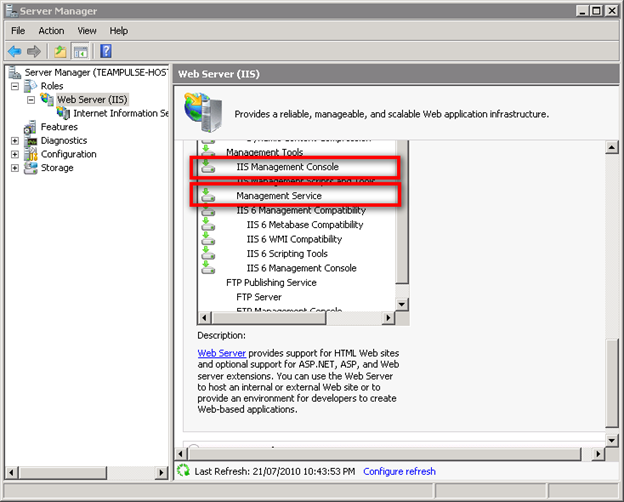
Task: Select the Configuration tree item
Action: [x=68, y=154]
